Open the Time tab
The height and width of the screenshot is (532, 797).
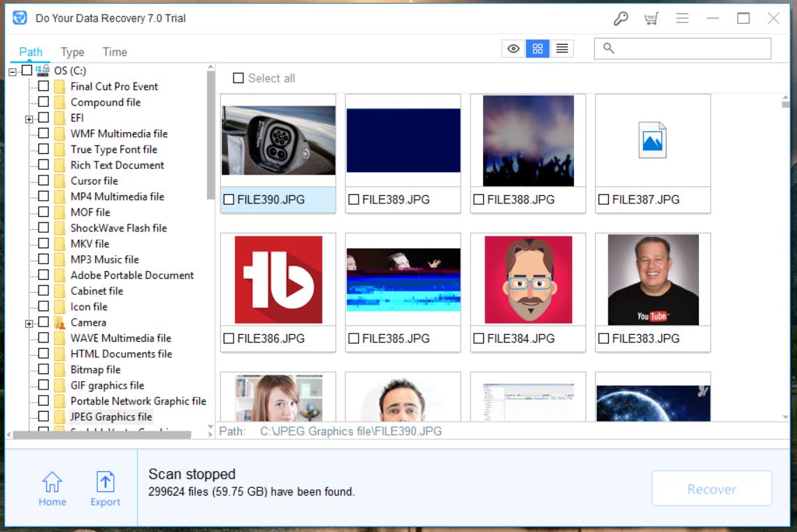pyautogui.click(x=114, y=52)
